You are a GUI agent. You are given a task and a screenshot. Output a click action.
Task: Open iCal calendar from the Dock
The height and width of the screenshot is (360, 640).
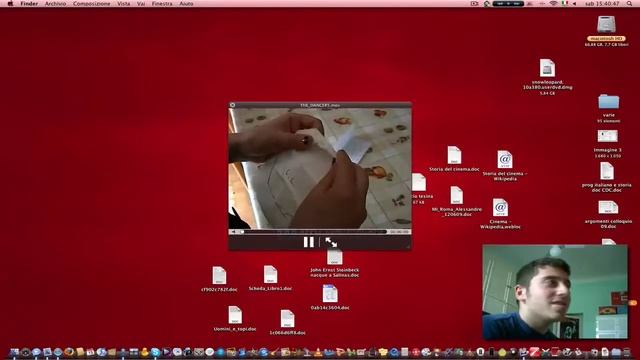pyautogui.click(x=90, y=352)
